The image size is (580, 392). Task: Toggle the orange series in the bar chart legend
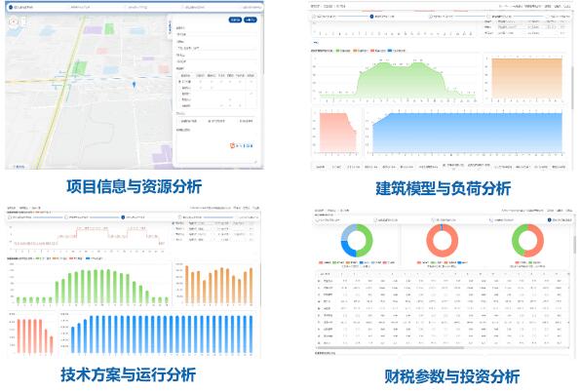coord(56,258)
